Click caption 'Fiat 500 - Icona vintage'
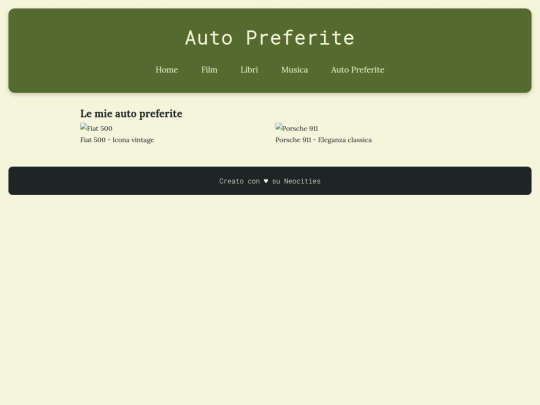This screenshot has width=540, height=405. (x=117, y=140)
